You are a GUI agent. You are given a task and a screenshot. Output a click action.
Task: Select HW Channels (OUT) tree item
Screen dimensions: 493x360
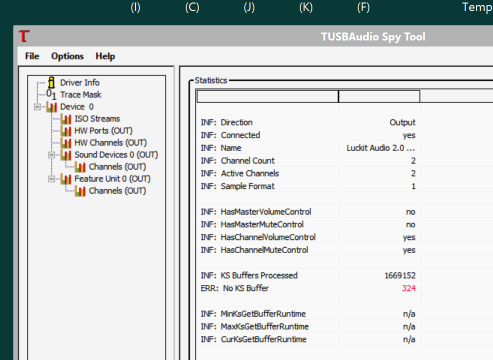tap(111, 143)
